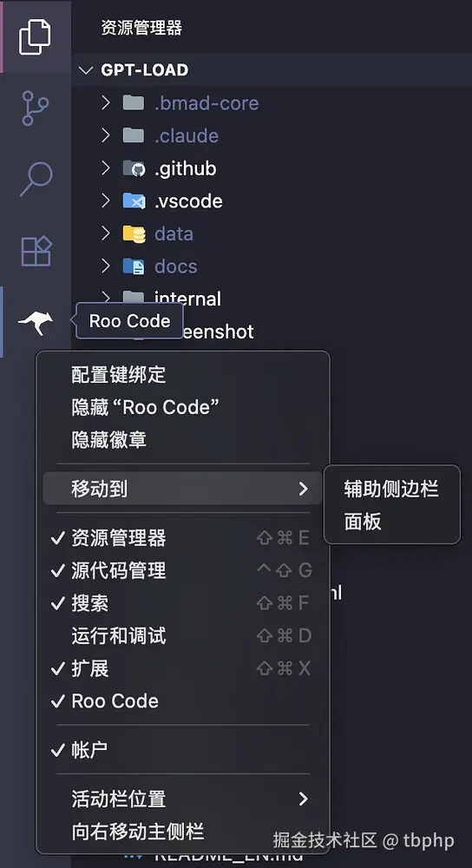
Task: Choose 辅助侧边栏 in the submenu
Action: (391, 489)
